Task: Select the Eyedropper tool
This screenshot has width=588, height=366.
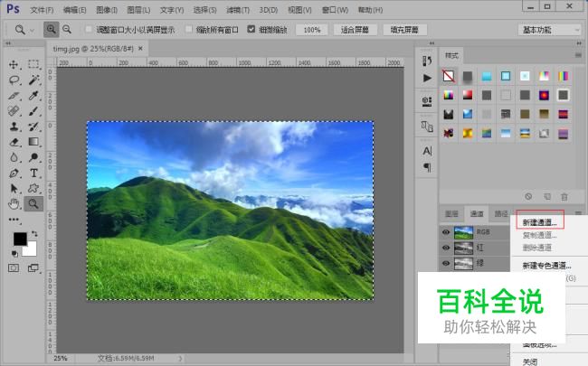Action: (33, 96)
